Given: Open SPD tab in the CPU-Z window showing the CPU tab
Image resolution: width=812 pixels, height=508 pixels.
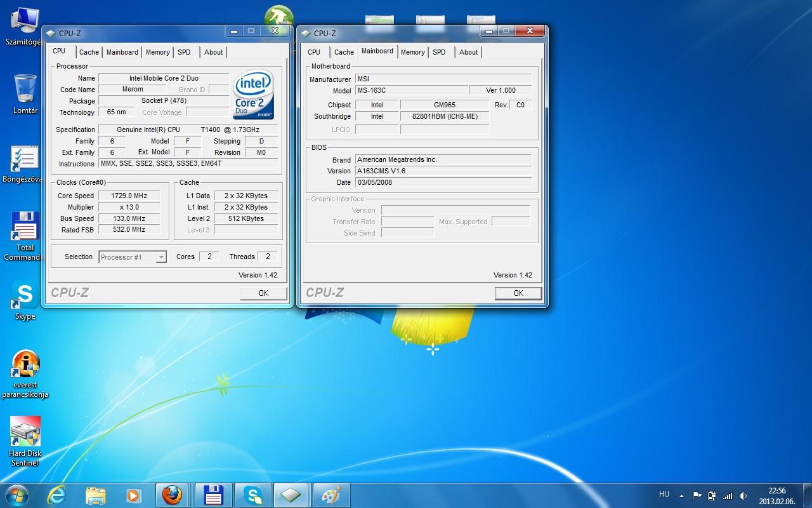Looking at the screenshot, I should pyautogui.click(x=184, y=52).
